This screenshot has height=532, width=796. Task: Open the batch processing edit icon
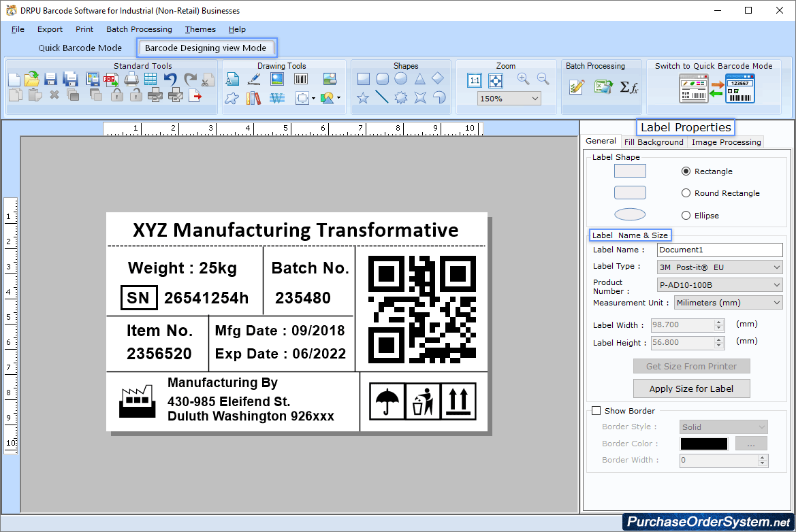577,87
